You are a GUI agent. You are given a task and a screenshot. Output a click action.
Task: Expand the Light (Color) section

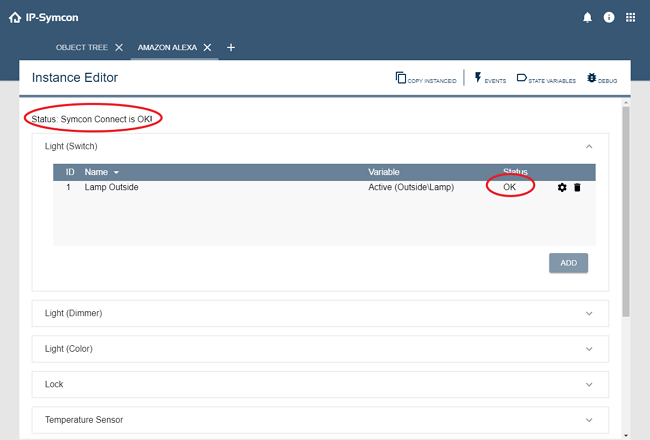pyautogui.click(x=588, y=349)
